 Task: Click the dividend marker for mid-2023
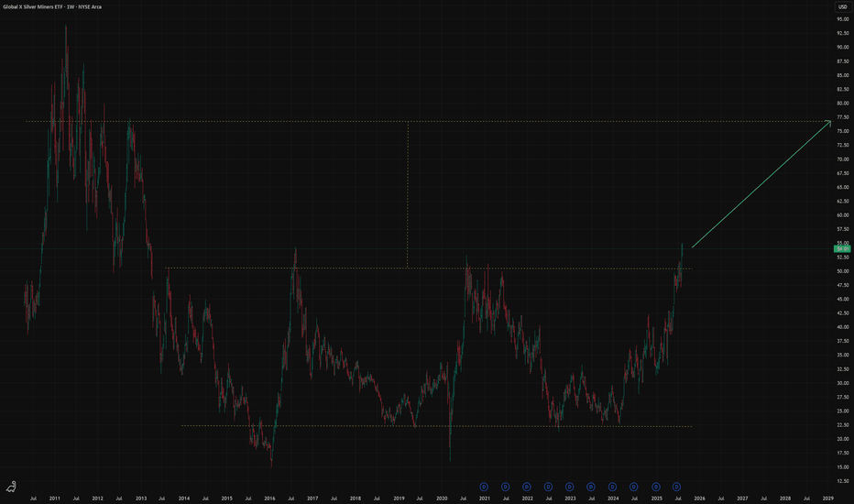click(591, 487)
